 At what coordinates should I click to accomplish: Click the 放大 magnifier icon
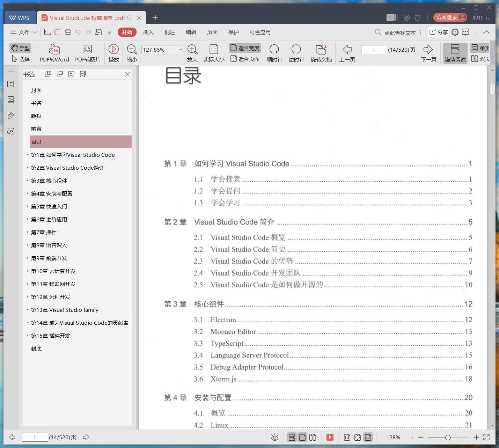click(x=192, y=53)
